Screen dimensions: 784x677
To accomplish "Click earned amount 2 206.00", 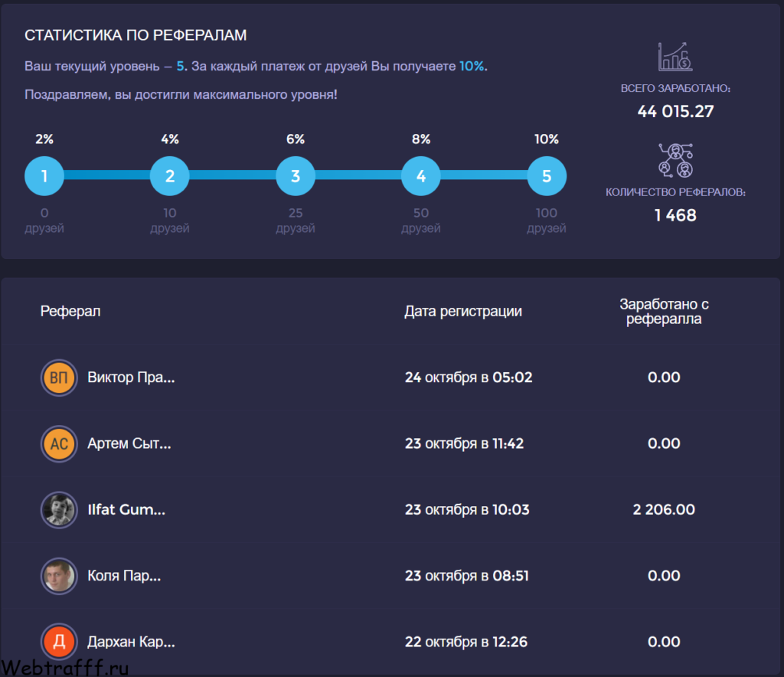I will coord(664,510).
